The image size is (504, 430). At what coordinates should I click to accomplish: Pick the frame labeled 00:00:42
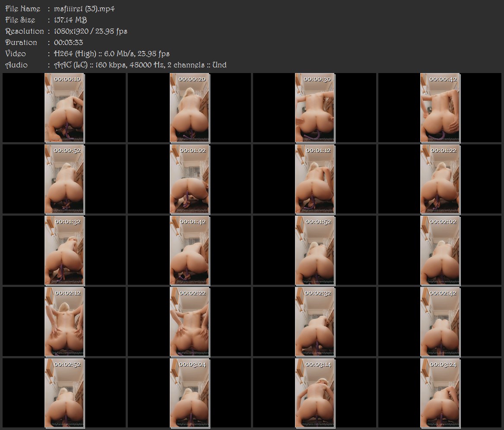click(440, 108)
